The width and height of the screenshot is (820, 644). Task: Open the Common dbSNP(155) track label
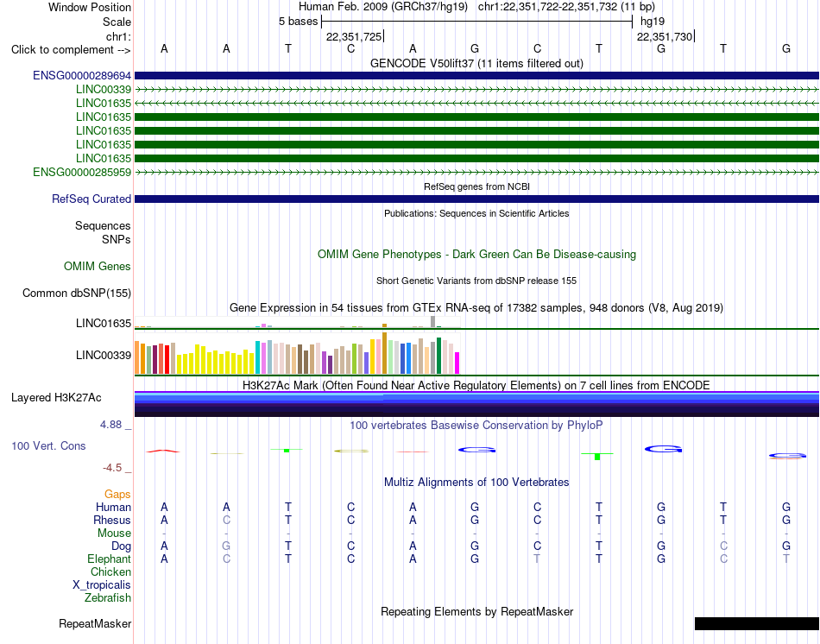[x=77, y=293]
